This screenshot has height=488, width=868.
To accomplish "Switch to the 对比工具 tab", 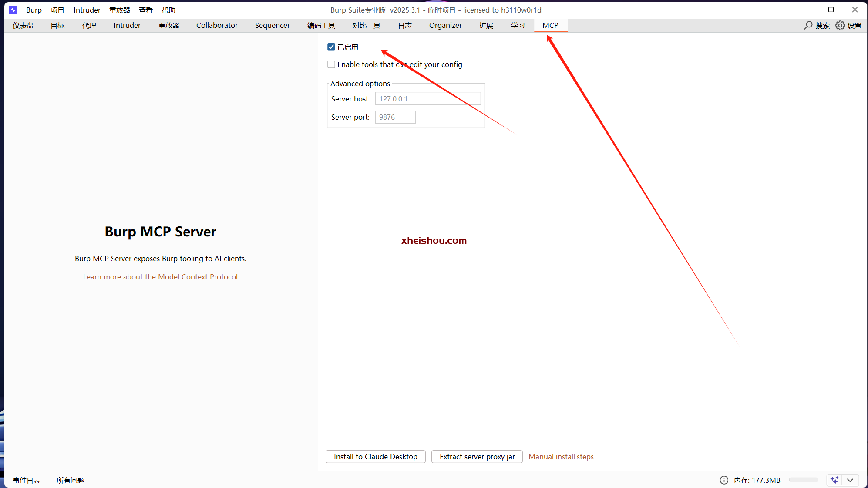I will pos(367,25).
